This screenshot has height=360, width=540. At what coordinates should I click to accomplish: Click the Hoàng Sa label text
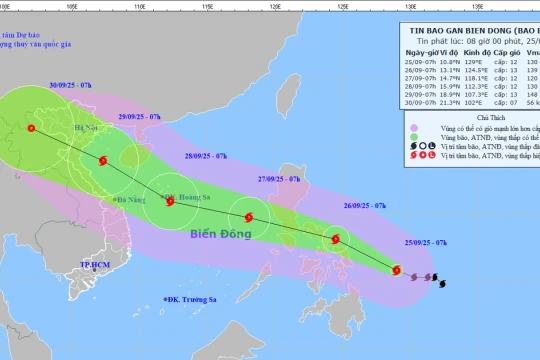point(194,197)
